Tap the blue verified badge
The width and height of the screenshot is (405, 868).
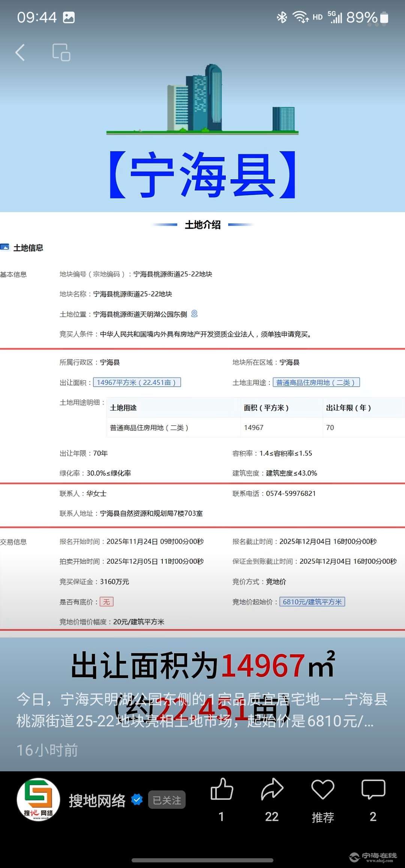pyautogui.click(x=137, y=800)
